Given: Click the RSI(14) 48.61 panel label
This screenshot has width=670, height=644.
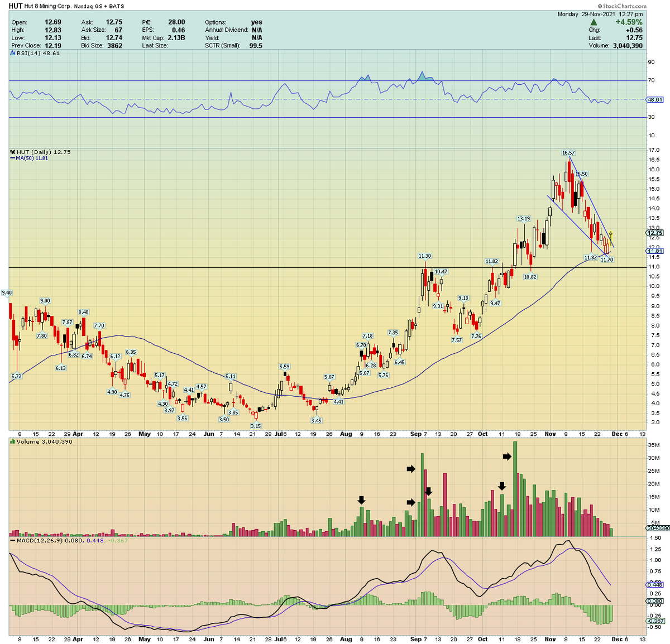Looking at the screenshot, I should 38,54.
